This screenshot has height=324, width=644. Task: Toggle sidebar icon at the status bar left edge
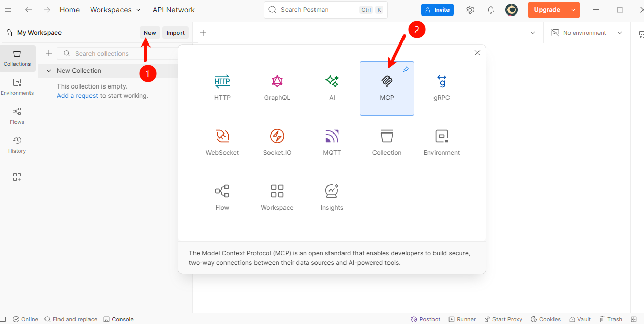[x=3, y=319]
